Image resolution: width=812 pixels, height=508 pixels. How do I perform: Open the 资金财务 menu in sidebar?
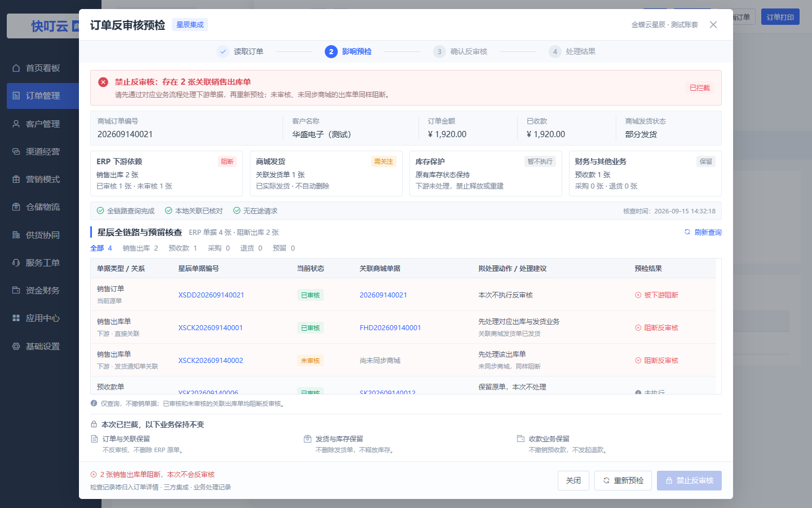(43, 290)
